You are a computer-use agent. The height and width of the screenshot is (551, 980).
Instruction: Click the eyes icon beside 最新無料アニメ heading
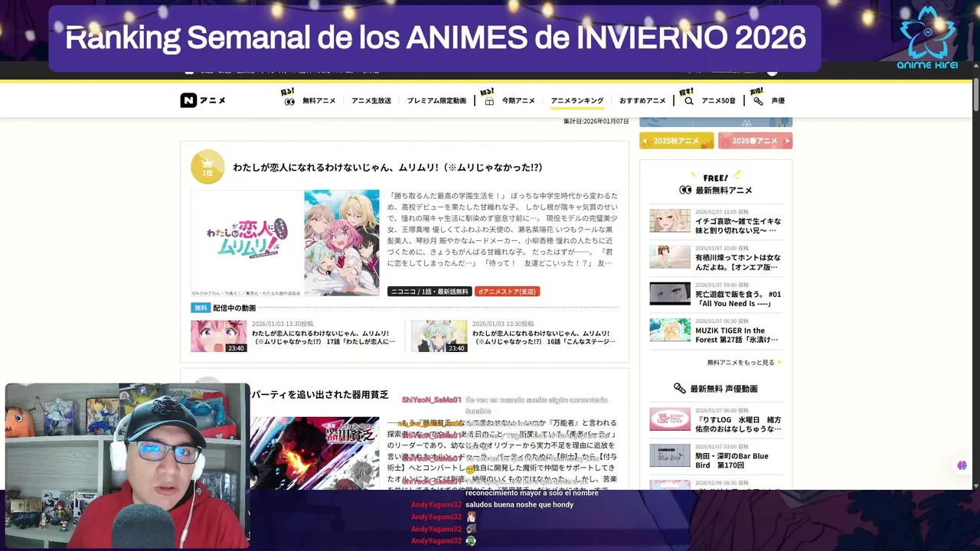click(x=685, y=191)
